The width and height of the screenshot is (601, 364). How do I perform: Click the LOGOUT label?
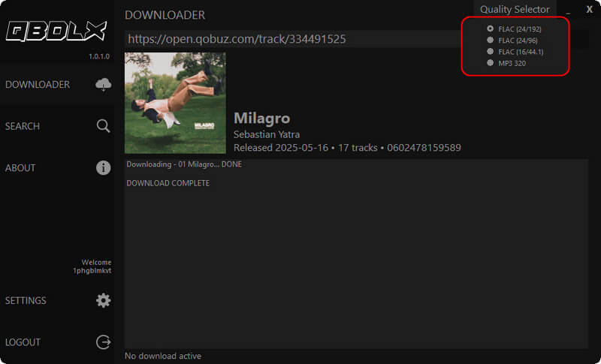(x=23, y=342)
